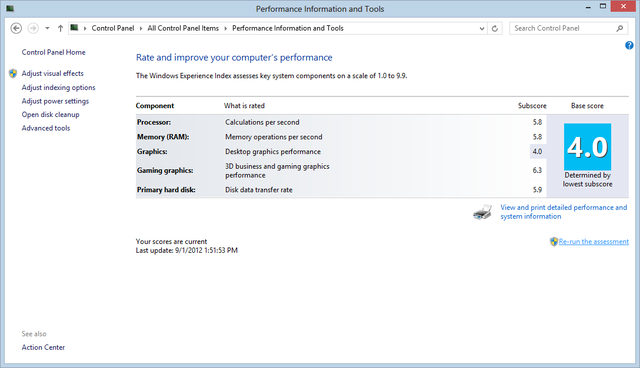Expand the address bar history dropdown
Screen dimensions: 640x368
(x=482, y=28)
